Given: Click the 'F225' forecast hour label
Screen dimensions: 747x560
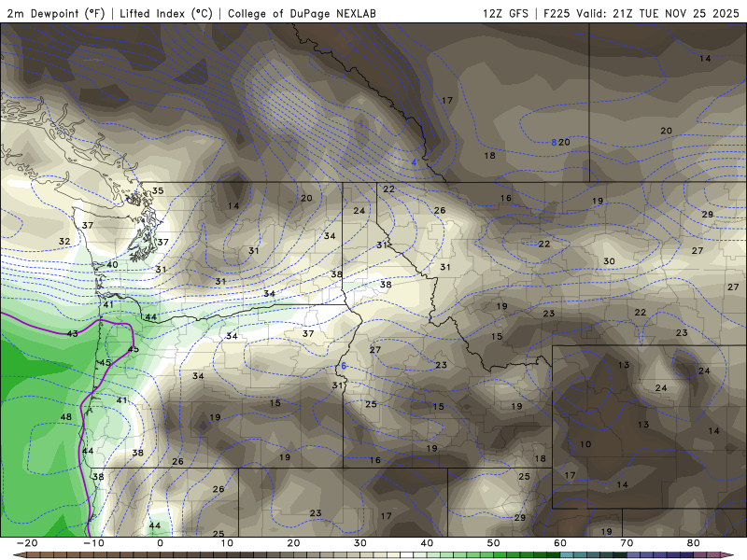Looking at the screenshot, I should coord(557,13).
